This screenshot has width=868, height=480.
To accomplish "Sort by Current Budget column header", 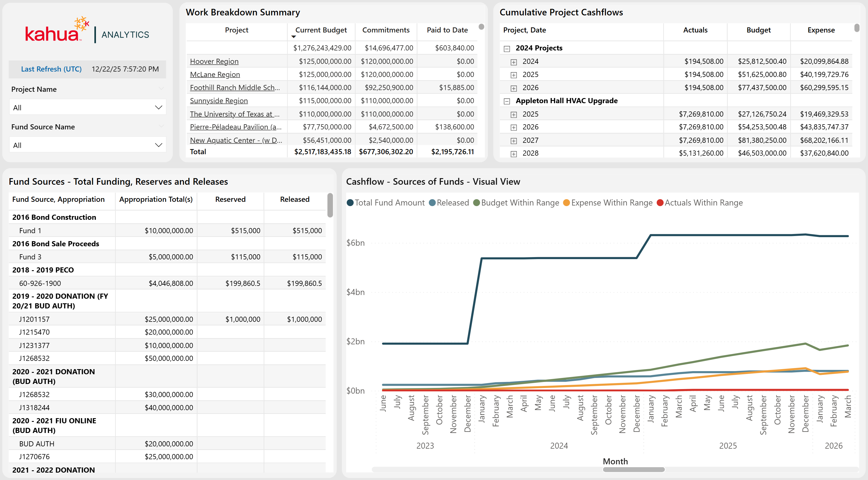I will pyautogui.click(x=321, y=30).
